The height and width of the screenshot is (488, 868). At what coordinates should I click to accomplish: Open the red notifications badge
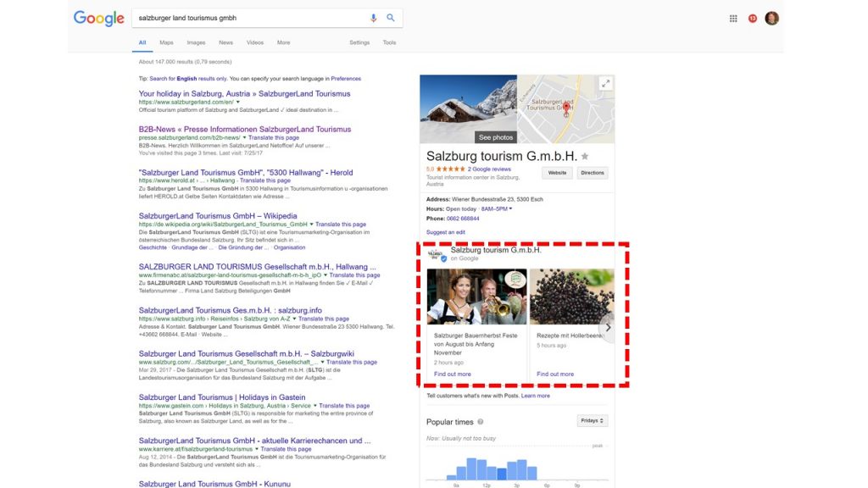[x=753, y=19]
